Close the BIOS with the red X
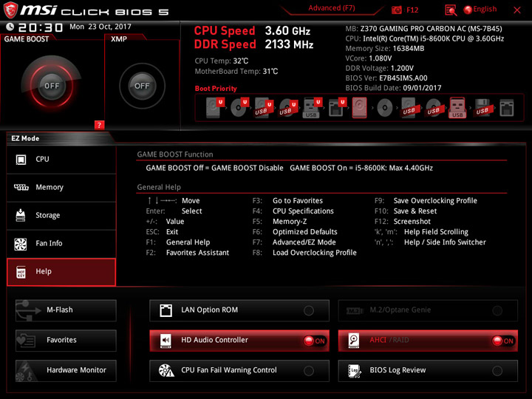The height and width of the screenshot is (399, 532). pos(517,10)
